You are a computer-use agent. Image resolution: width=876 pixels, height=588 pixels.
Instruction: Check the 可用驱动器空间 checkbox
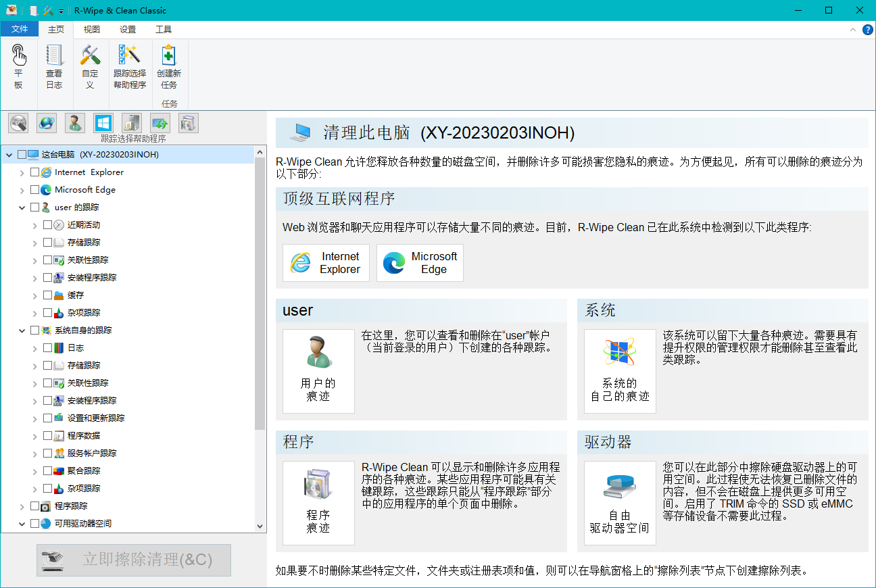click(35, 524)
